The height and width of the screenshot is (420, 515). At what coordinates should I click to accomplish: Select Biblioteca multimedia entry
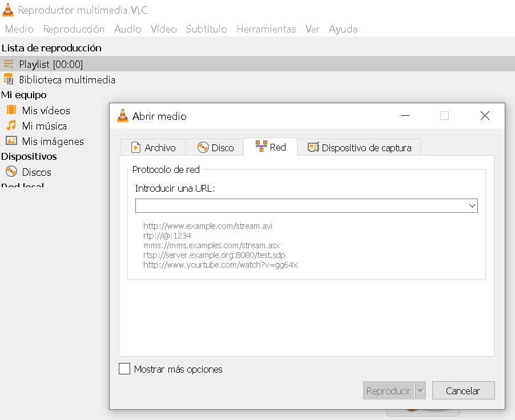67,80
